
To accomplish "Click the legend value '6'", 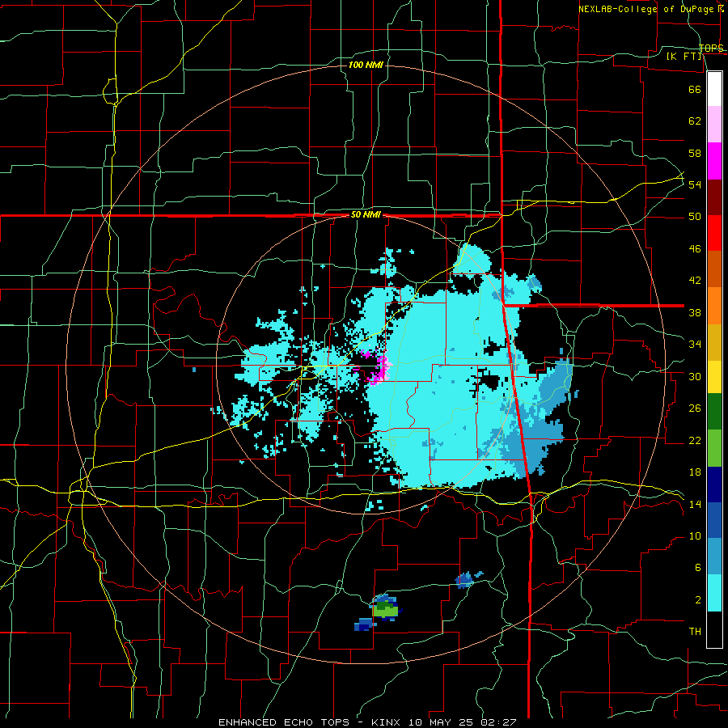I will pyautogui.click(x=698, y=568).
